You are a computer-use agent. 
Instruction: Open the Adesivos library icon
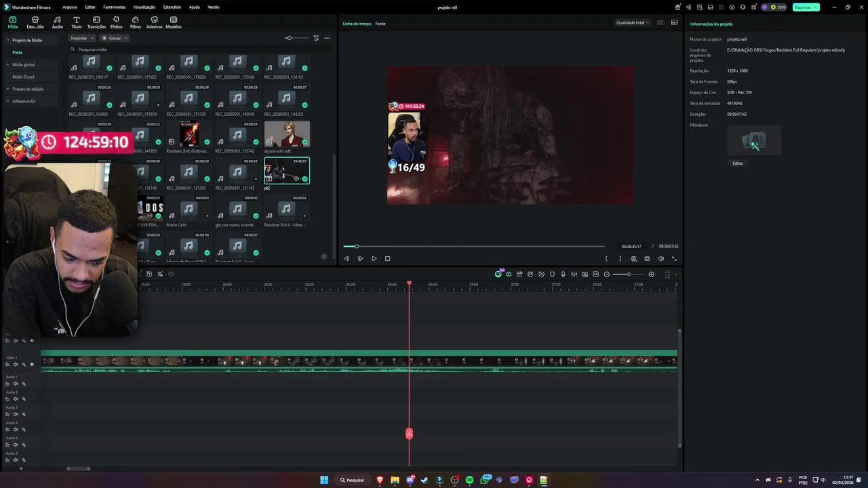(x=155, y=20)
